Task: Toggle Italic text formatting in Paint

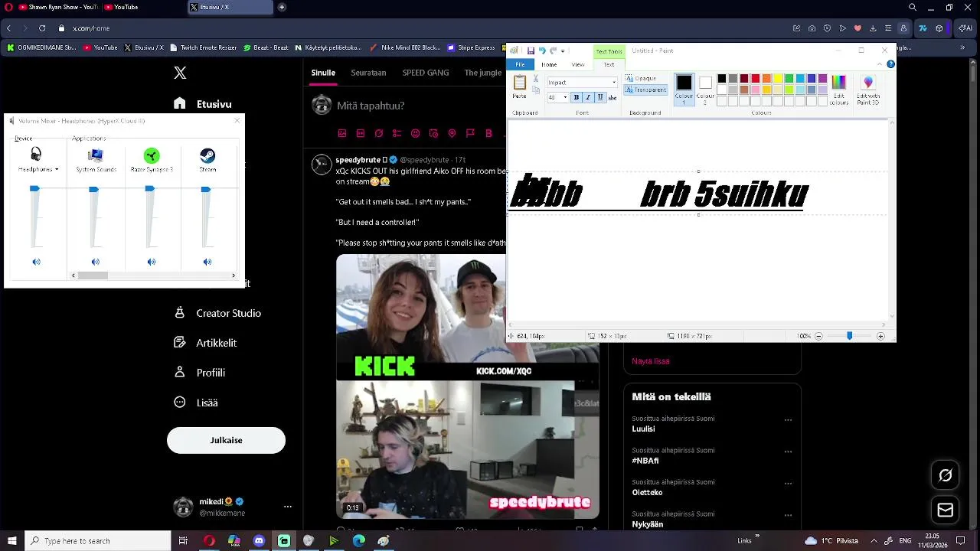Action: click(588, 97)
